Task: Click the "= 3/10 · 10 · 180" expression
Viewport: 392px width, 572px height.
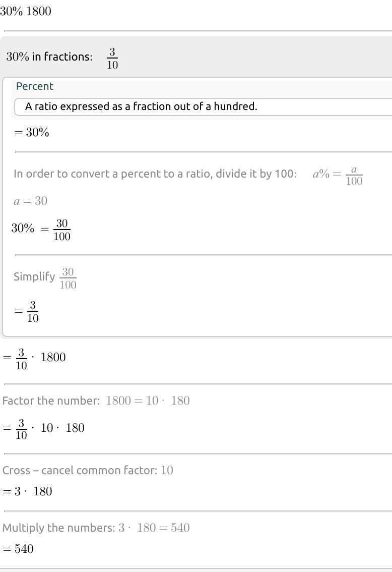Action: (x=43, y=429)
